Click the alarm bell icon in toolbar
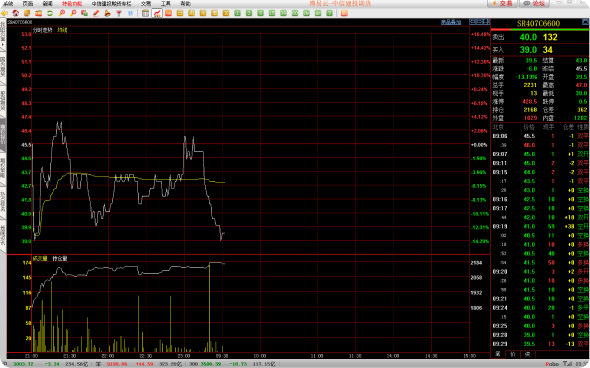The height and width of the screenshot is (368, 590). pyautogui.click(x=108, y=13)
